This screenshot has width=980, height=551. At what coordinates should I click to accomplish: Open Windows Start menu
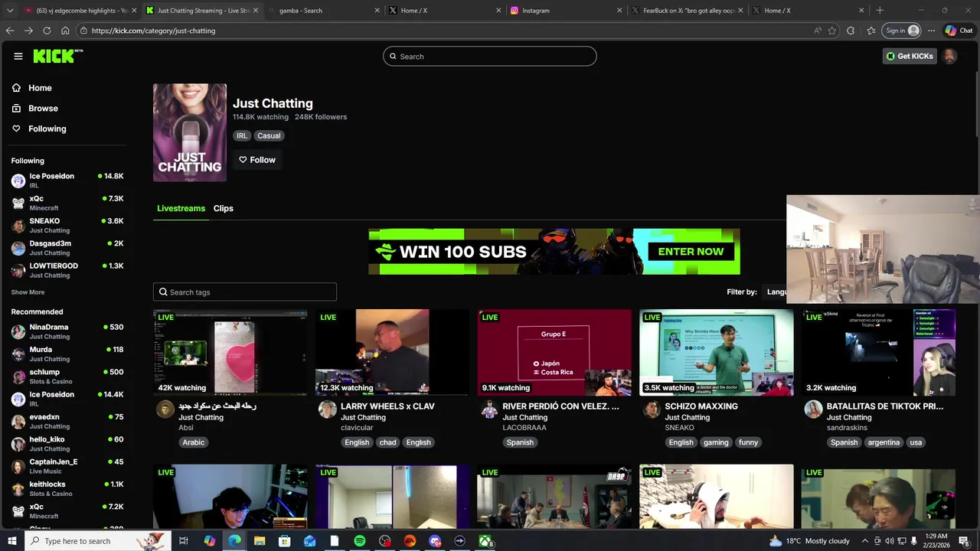11,541
